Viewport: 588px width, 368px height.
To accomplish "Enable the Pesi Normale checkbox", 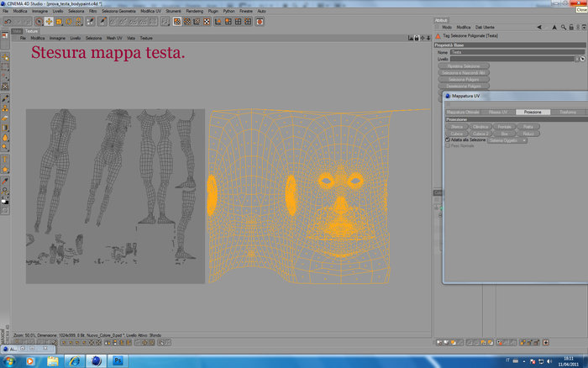I will coord(448,145).
